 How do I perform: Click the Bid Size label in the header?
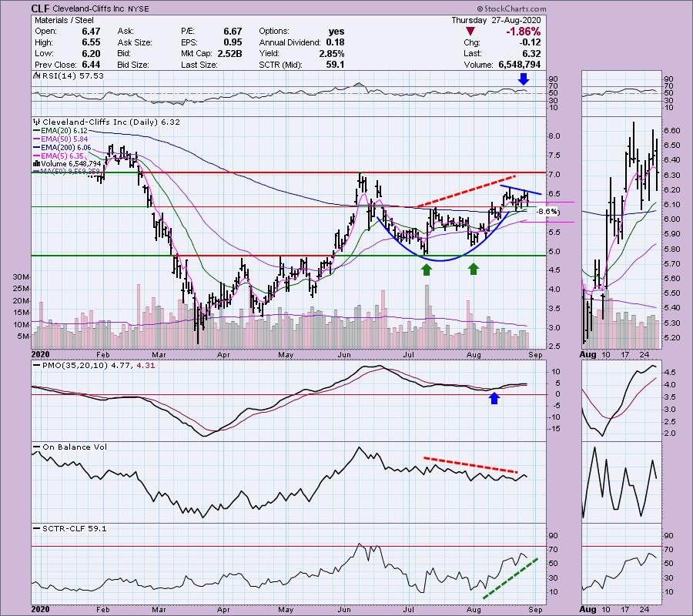[133, 65]
